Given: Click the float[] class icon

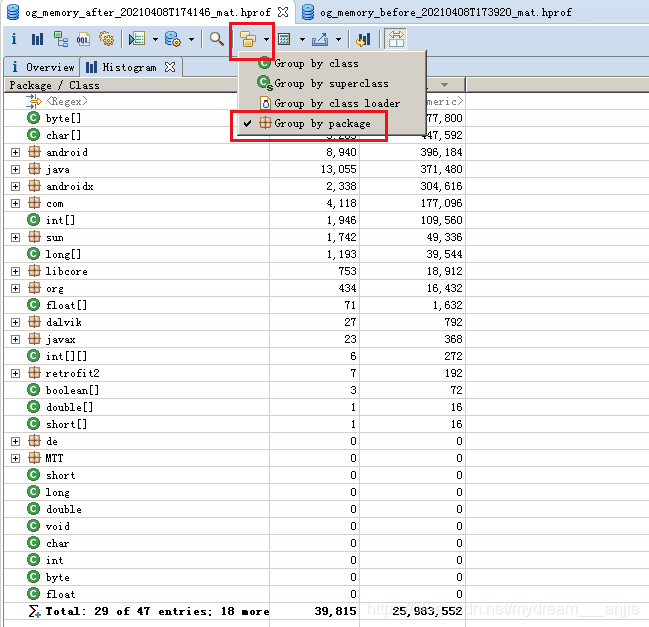Looking at the screenshot, I should click(x=34, y=305).
